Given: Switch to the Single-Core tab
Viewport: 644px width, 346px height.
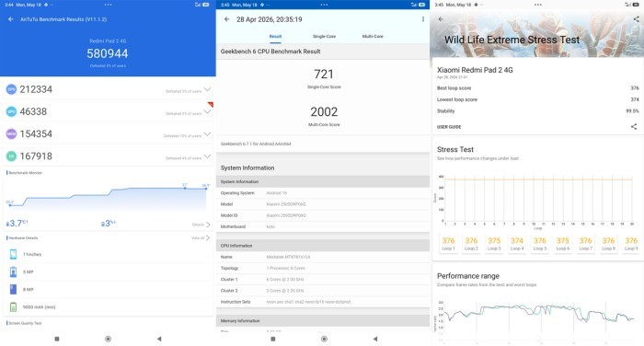Looking at the screenshot, I should pos(324,36).
